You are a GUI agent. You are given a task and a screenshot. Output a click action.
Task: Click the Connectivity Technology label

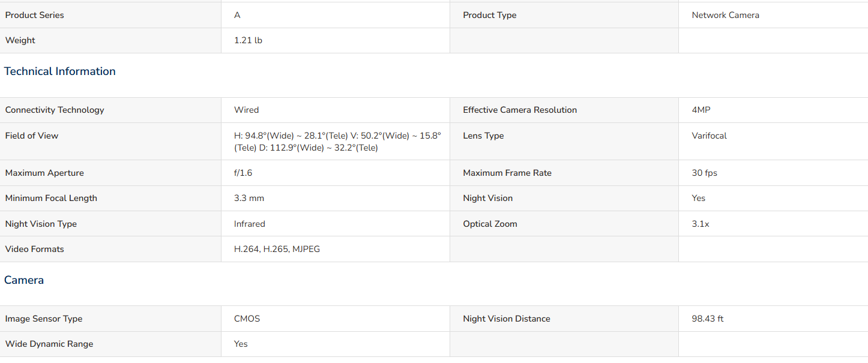55,110
